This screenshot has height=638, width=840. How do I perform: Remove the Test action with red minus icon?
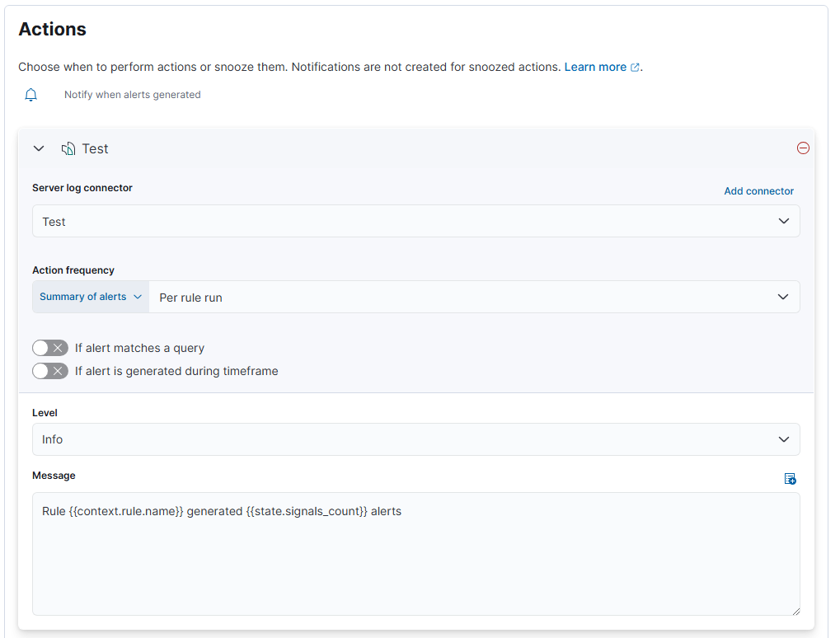tap(802, 148)
